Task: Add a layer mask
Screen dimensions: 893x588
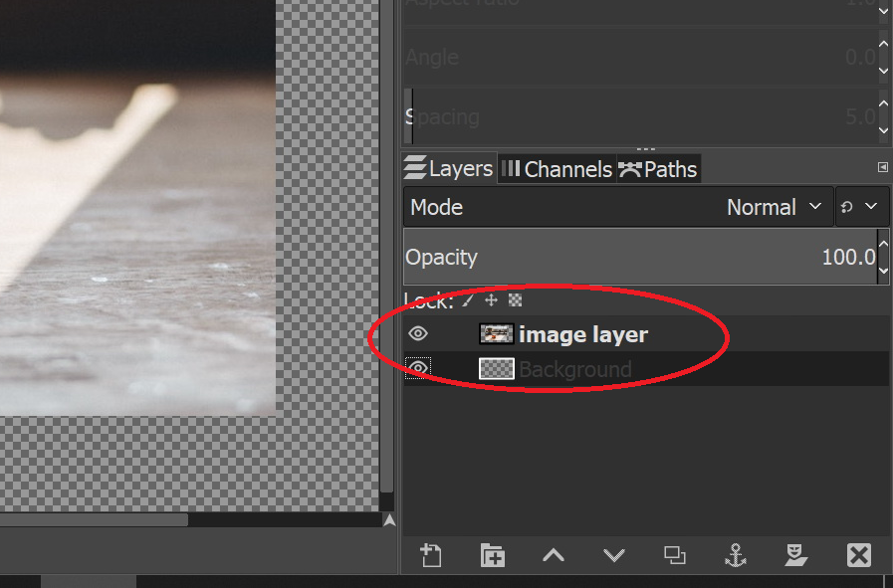Action: pos(796,555)
